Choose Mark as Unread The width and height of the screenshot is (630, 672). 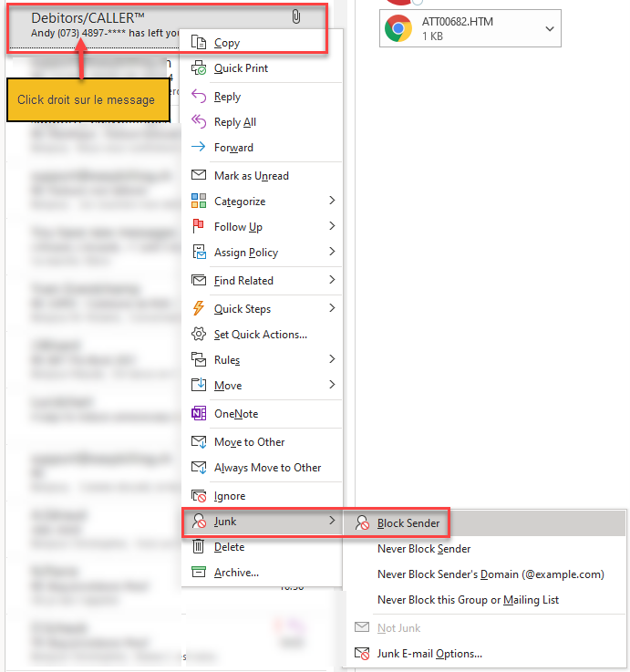click(251, 176)
